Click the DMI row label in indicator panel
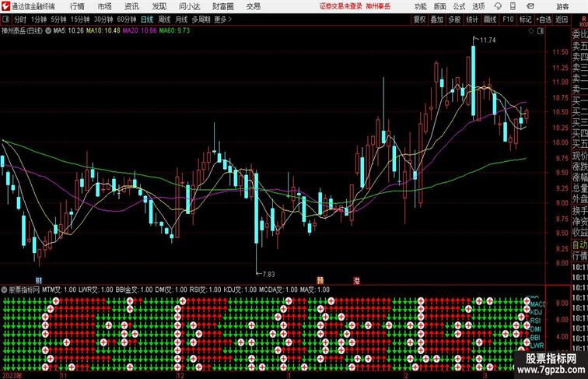The image size is (588, 379). (535, 329)
